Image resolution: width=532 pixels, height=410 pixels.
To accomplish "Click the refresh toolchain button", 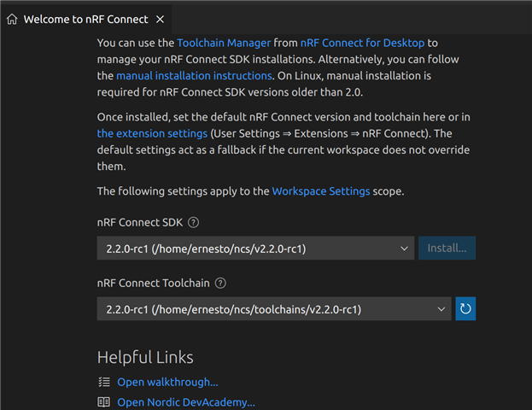I will [465, 309].
